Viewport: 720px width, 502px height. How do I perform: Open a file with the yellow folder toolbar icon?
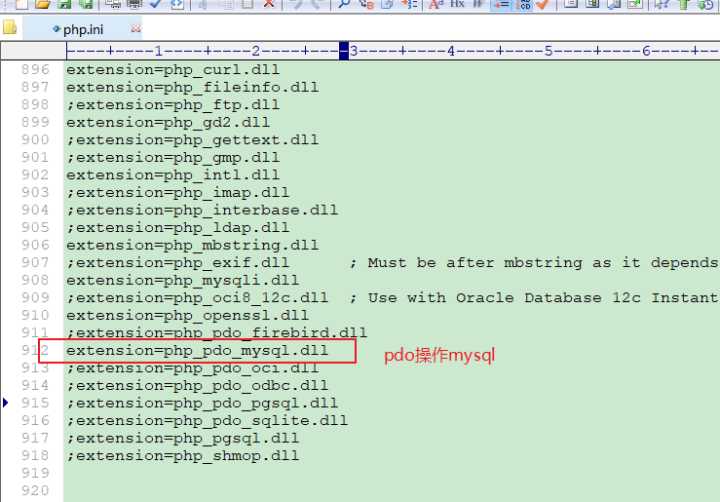(x=42, y=4)
